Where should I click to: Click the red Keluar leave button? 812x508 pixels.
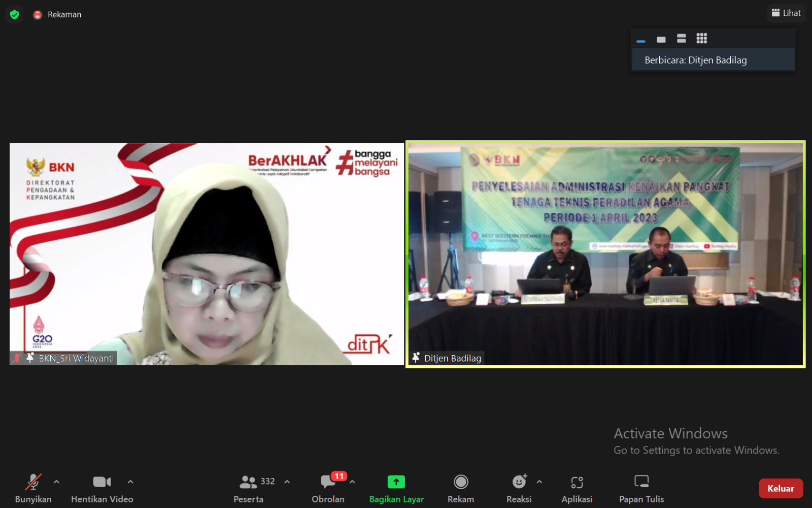coord(780,488)
